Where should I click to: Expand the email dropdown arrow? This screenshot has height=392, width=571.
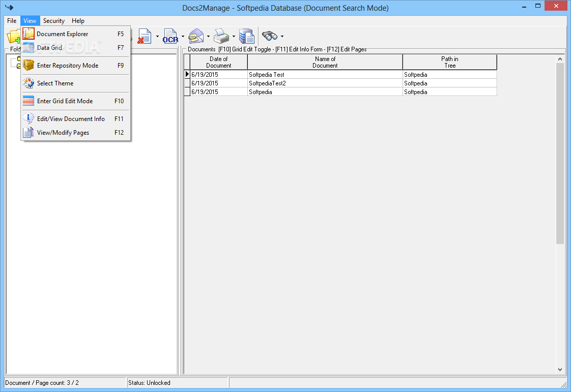click(208, 37)
